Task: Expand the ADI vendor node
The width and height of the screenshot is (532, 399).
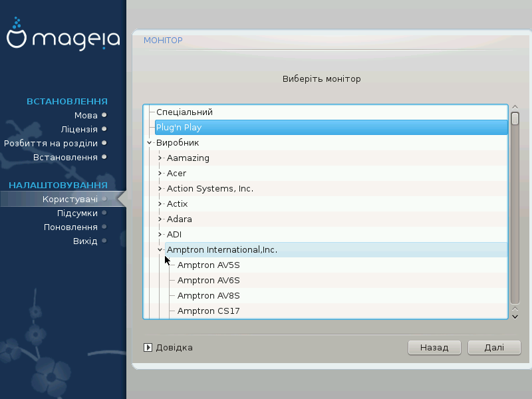Action: point(160,235)
